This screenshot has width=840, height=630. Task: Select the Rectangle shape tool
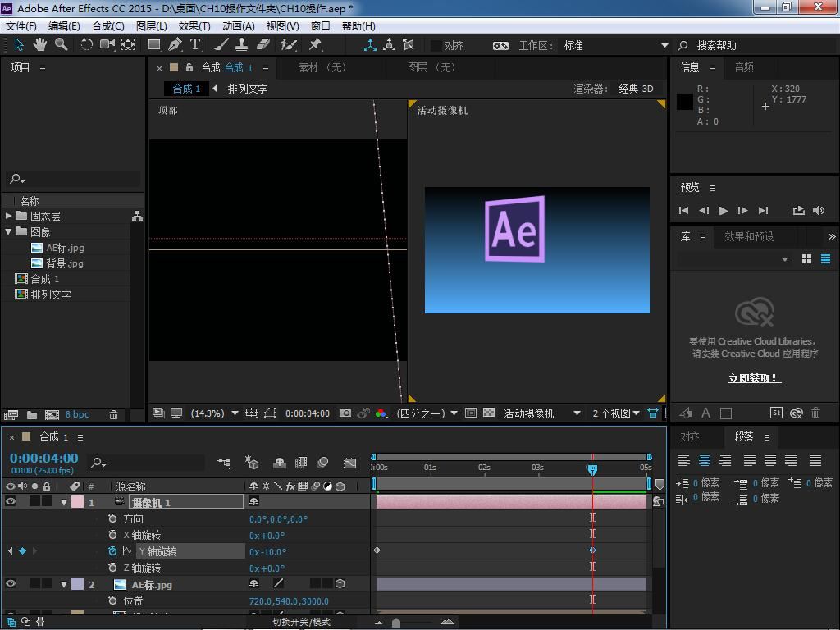pyautogui.click(x=154, y=45)
